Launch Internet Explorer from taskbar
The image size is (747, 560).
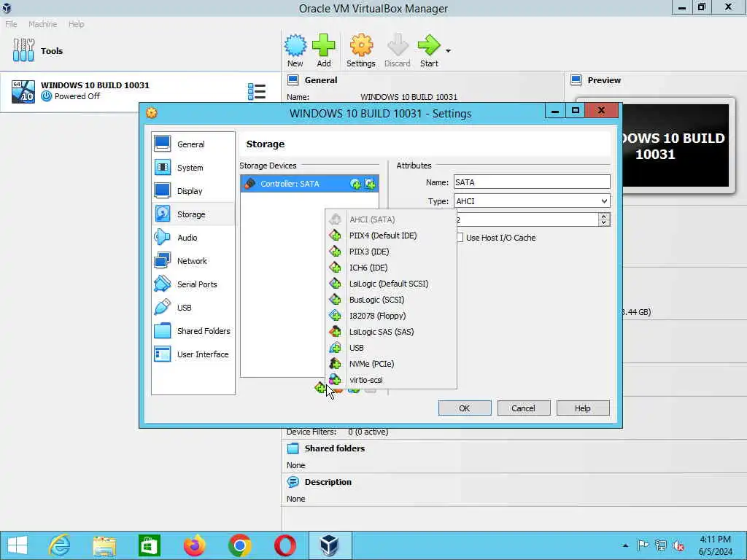click(x=60, y=545)
